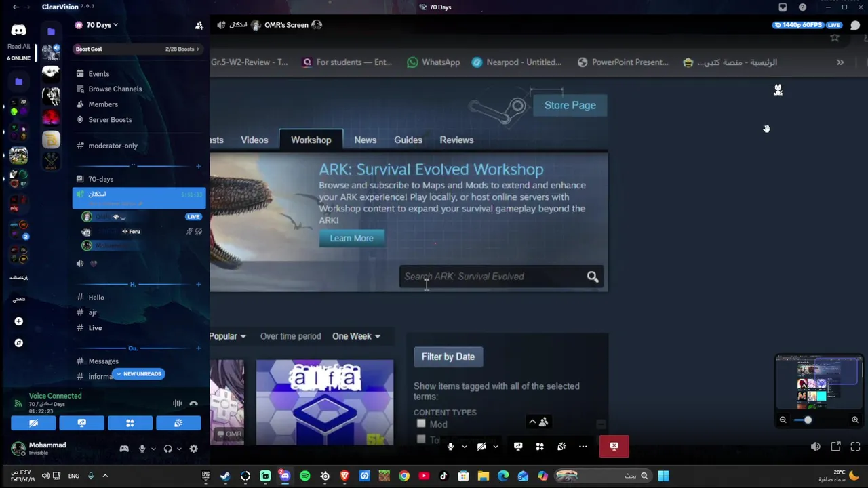
Task: Open Browse Channels in server sidebar
Action: 115,89
